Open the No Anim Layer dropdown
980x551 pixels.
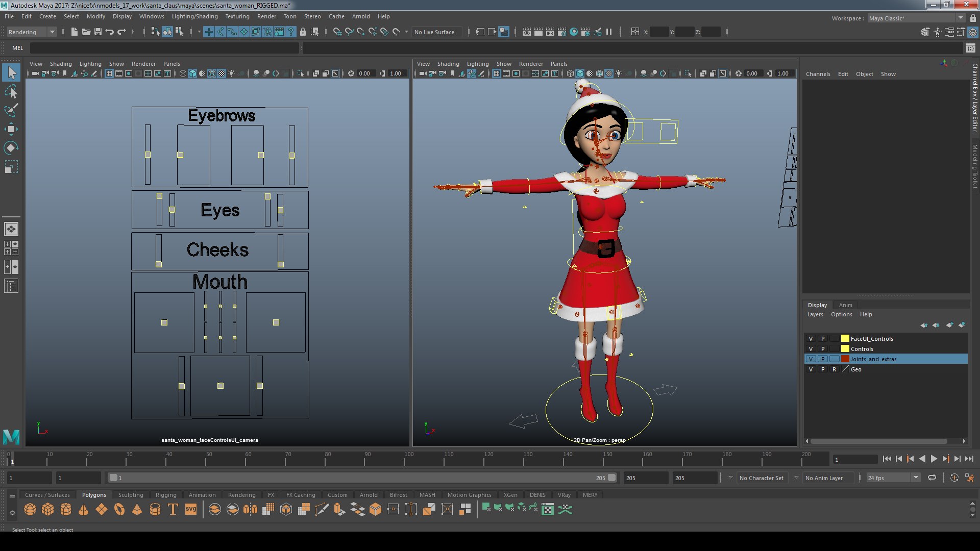824,478
